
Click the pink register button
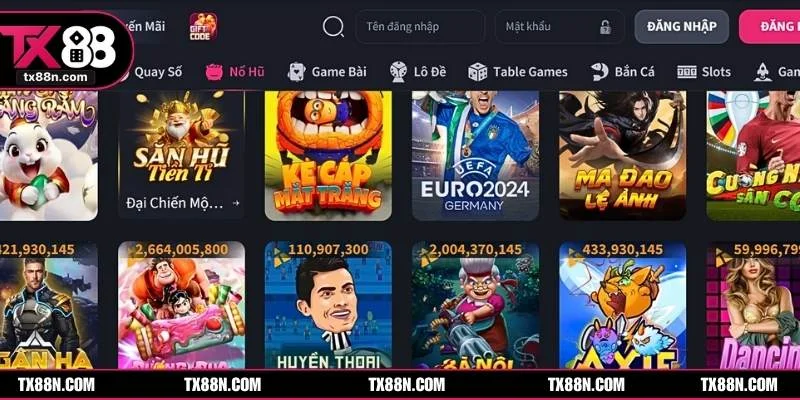[769, 27]
